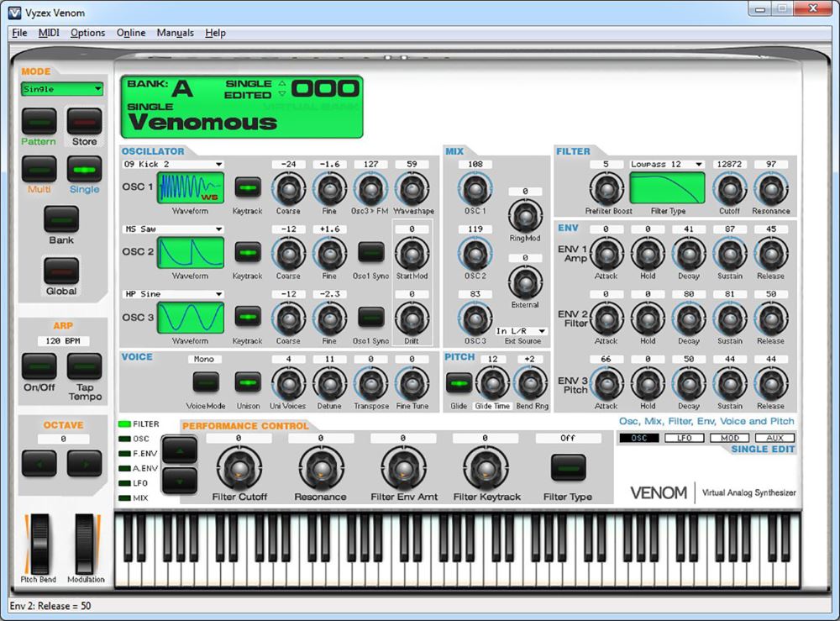Open OSC 1 waveform dropdown 09 Kick 2
This screenshot has height=621, width=840.
click(x=173, y=164)
